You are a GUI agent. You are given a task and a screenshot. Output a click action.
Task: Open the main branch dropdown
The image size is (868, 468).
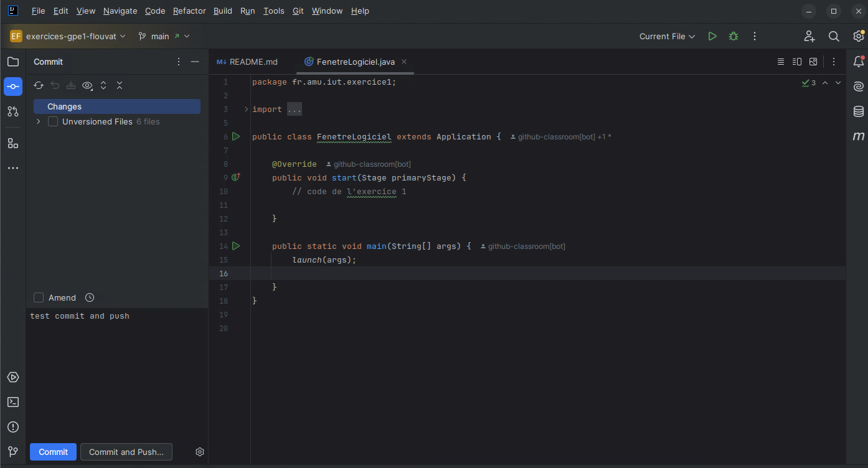(164, 37)
